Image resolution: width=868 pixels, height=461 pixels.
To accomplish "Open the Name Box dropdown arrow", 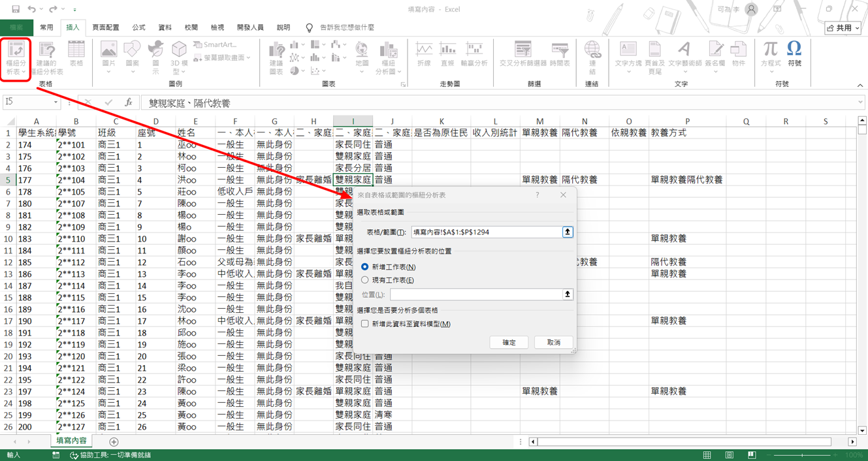I will tap(56, 103).
